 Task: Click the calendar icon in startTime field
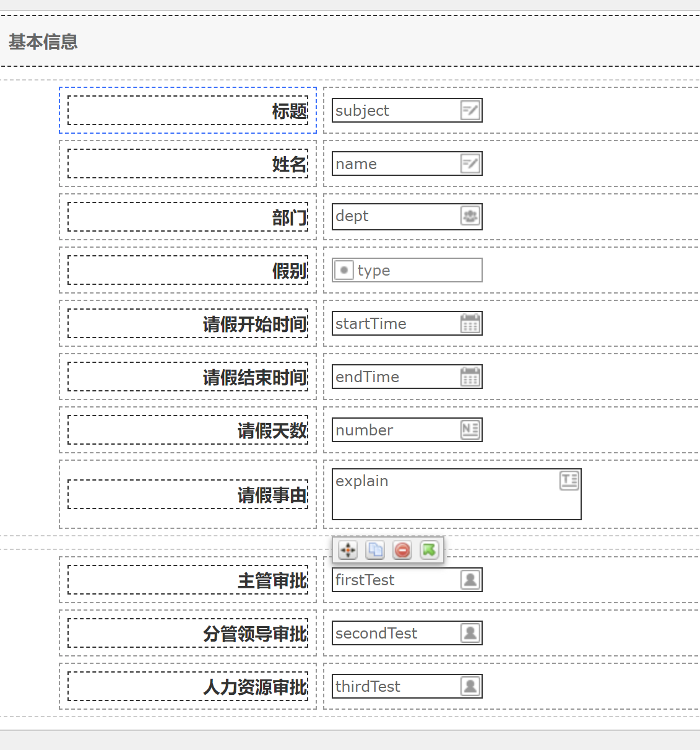click(470, 323)
